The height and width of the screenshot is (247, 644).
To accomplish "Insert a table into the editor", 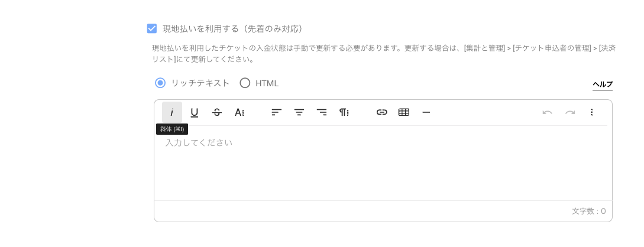I will click(404, 112).
